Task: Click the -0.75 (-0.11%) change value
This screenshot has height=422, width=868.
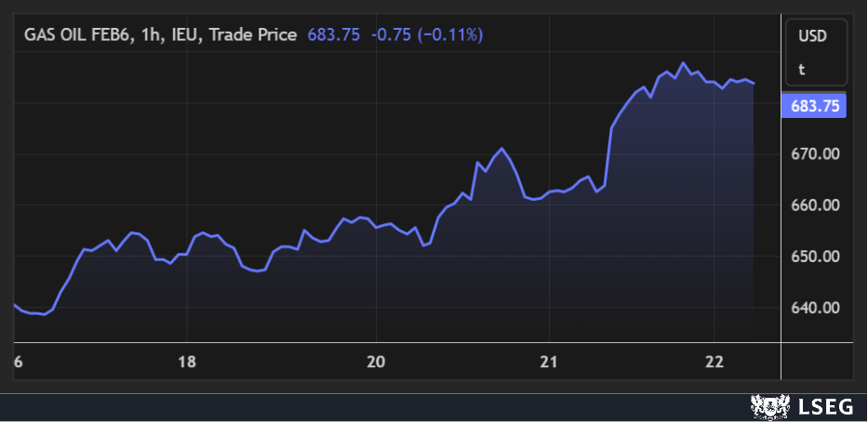Action: tap(427, 34)
